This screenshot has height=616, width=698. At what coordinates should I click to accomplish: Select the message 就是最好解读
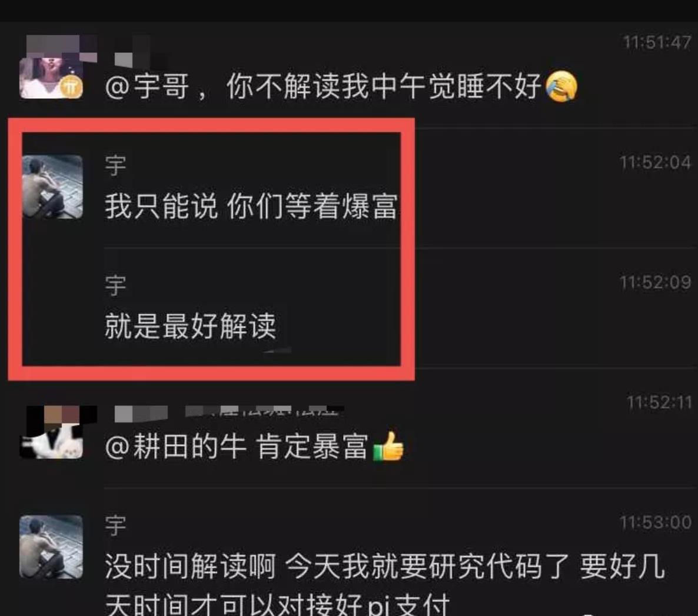191,327
